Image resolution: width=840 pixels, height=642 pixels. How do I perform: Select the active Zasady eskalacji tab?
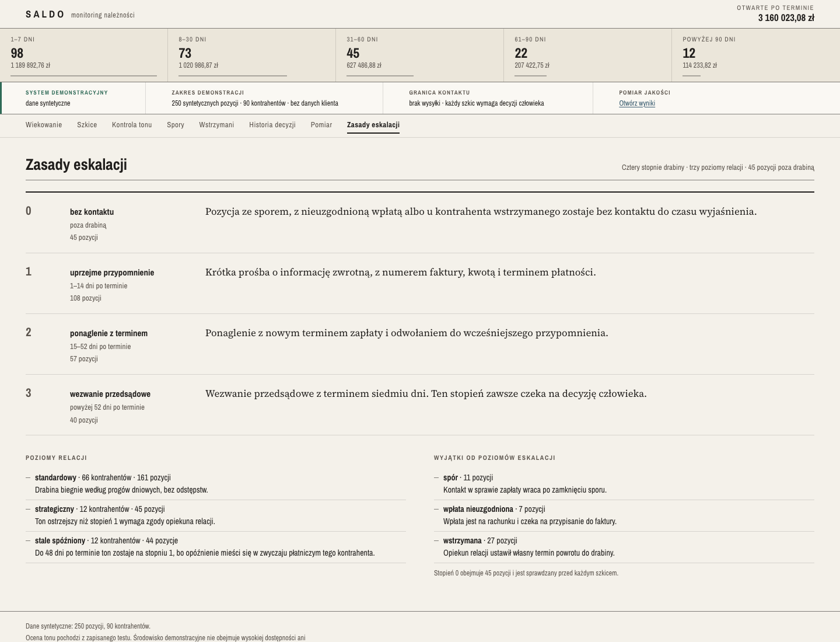click(373, 125)
